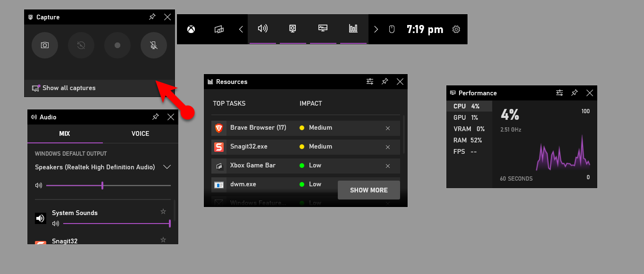Close the Performance widget
Image resolution: width=644 pixels, height=274 pixels.
[590, 93]
